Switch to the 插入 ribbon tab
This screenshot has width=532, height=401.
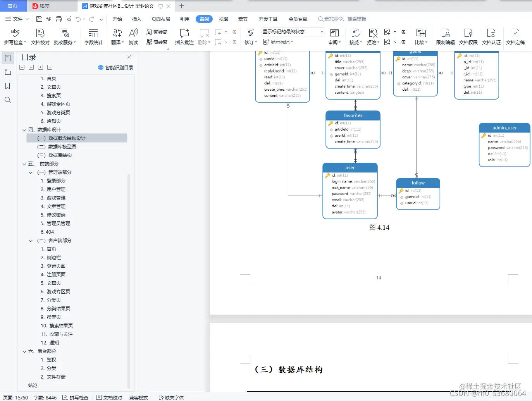point(137,19)
